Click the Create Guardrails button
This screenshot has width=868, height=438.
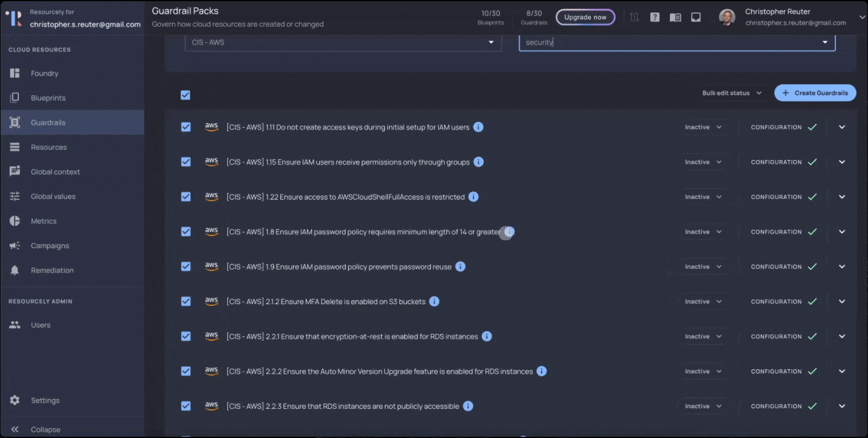coord(815,93)
